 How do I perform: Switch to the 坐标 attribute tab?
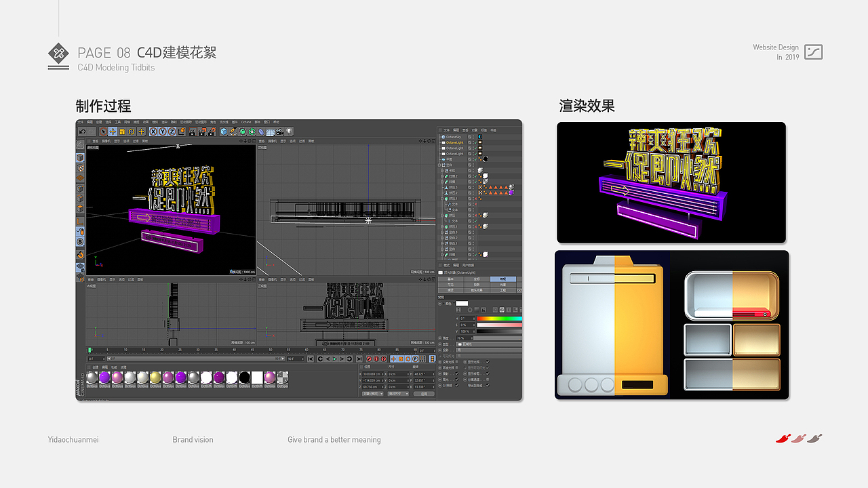tap(477, 279)
